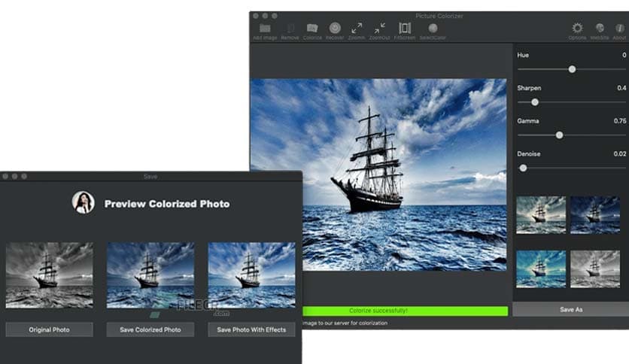
Task: Click the Add Image folder icon
Action: click(x=265, y=28)
